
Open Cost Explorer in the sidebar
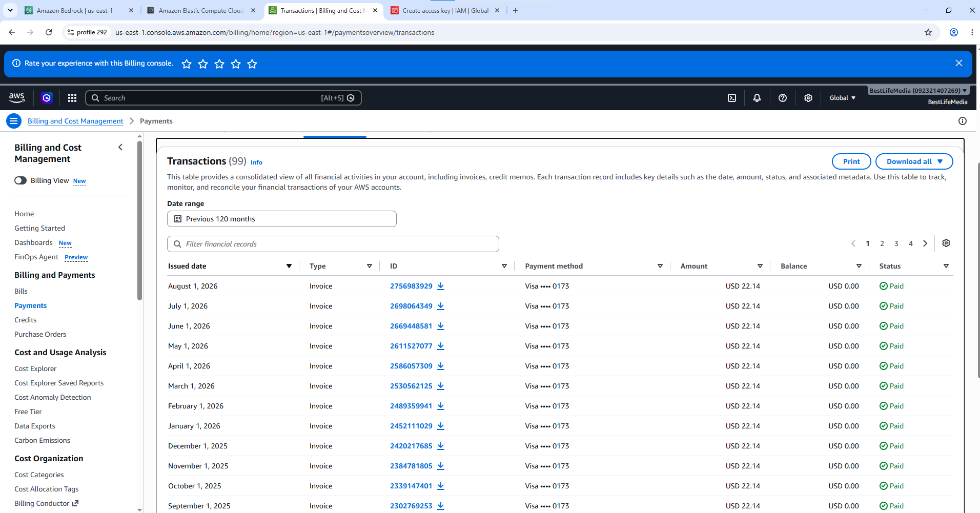[x=35, y=368]
